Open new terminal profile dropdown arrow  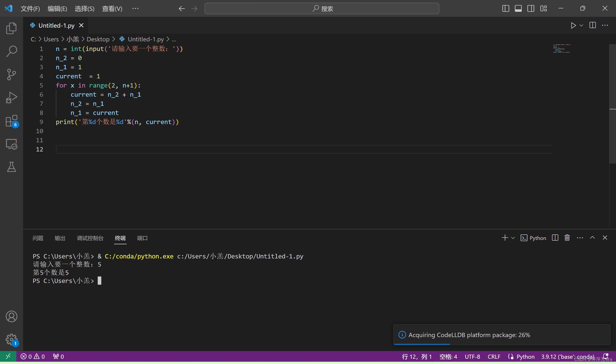coord(513,238)
